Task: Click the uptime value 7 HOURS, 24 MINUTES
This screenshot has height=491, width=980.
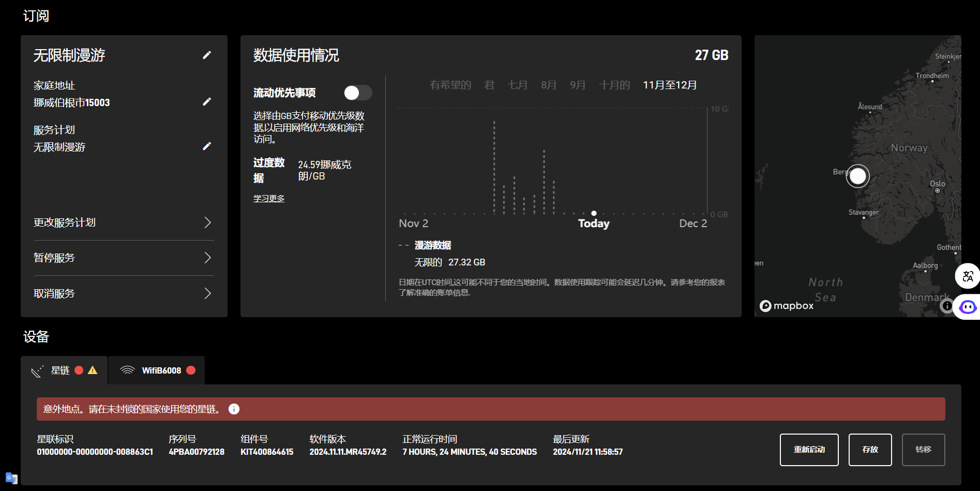Action: (x=470, y=452)
